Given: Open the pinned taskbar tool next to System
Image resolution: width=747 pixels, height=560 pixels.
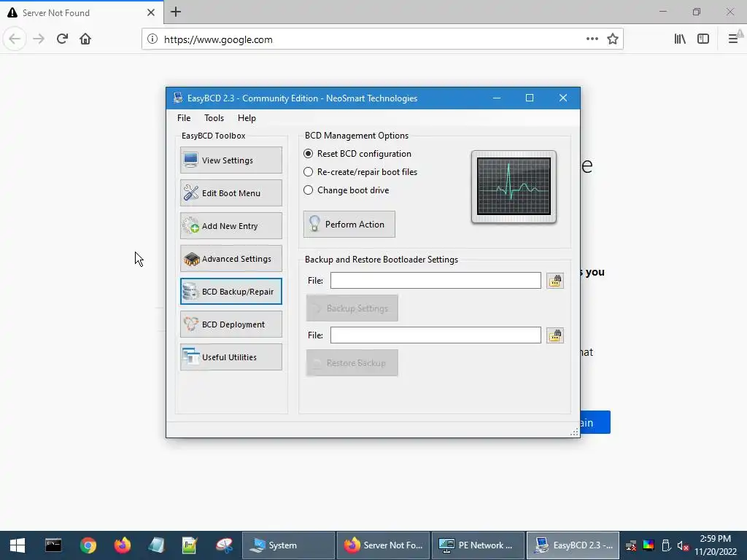Looking at the screenshot, I should tap(224, 545).
